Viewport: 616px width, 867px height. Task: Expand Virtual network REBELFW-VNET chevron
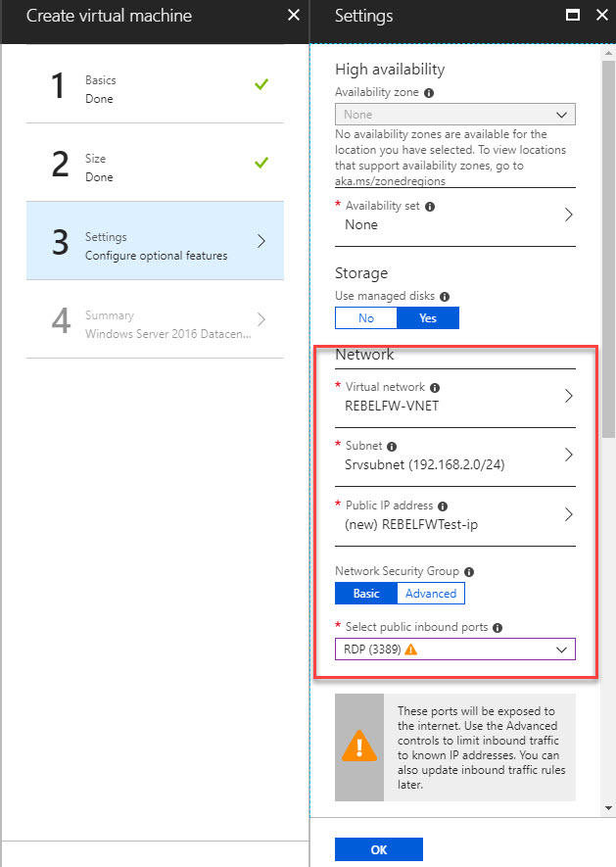(x=568, y=396)
